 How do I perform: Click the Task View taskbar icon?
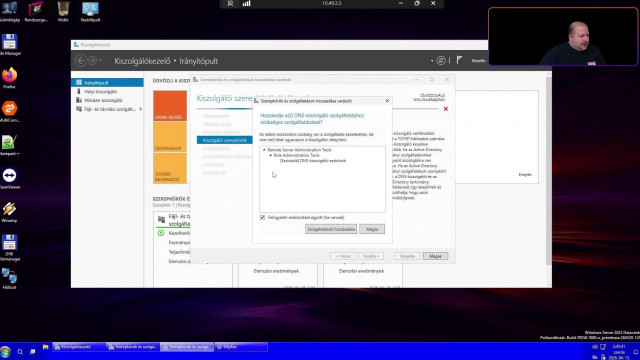click(x=33, y=351)
